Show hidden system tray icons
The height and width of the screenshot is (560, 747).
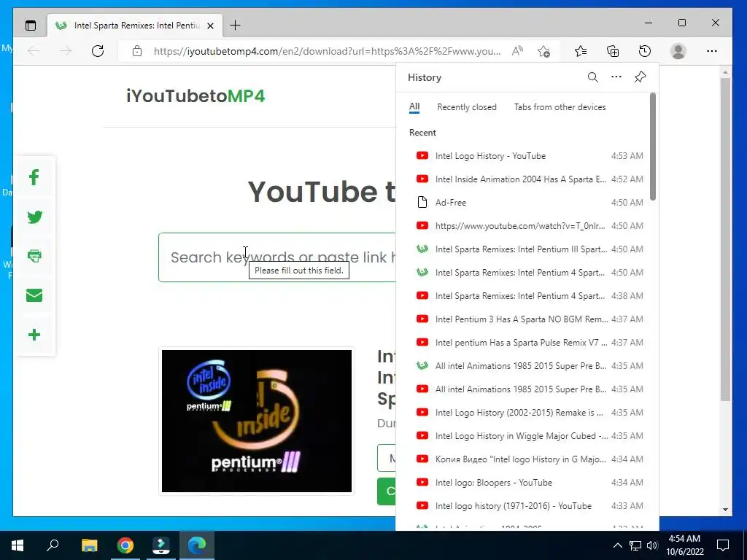tap(617, 545)
